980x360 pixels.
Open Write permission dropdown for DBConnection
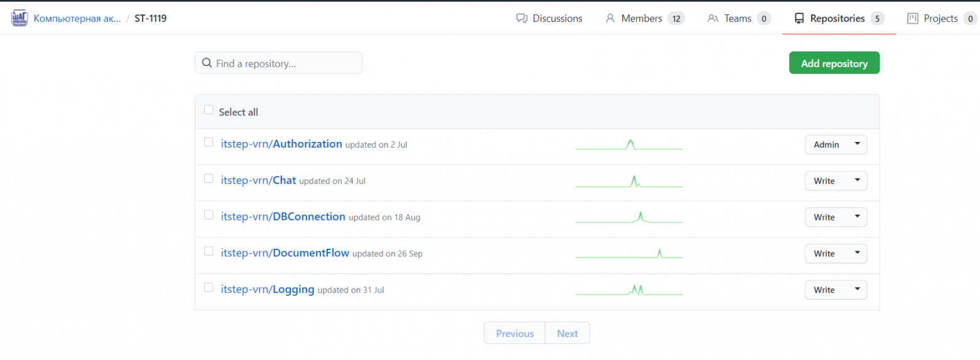(x=836, y=217)
